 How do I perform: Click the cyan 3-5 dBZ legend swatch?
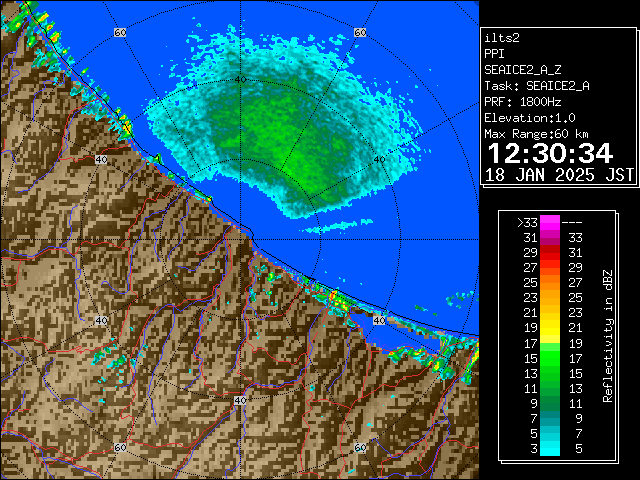click(550, 448)
